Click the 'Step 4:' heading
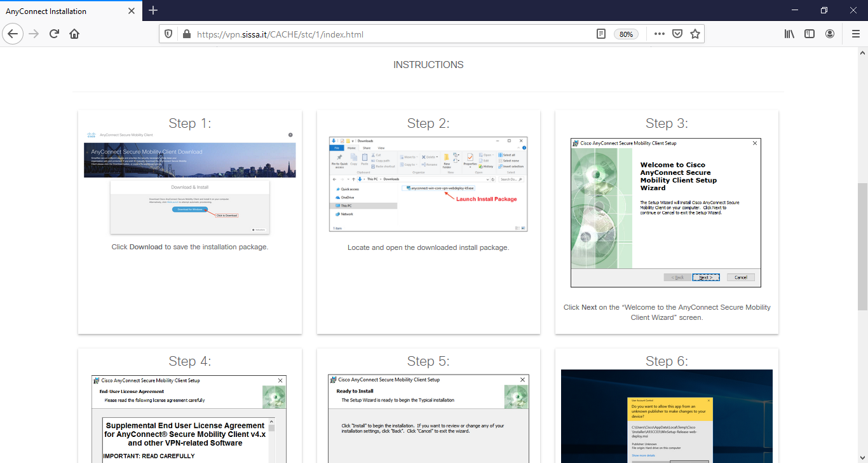This screenshot has width=868, height=463. (x=190, y=361)
